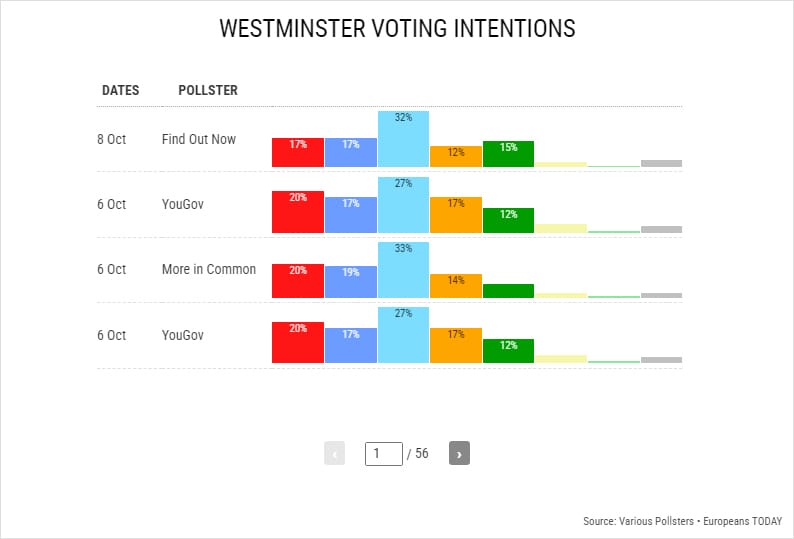The height and width of the screenshot is (539, 794).
Task: Click the source attribution text
Action: point(682,522)
